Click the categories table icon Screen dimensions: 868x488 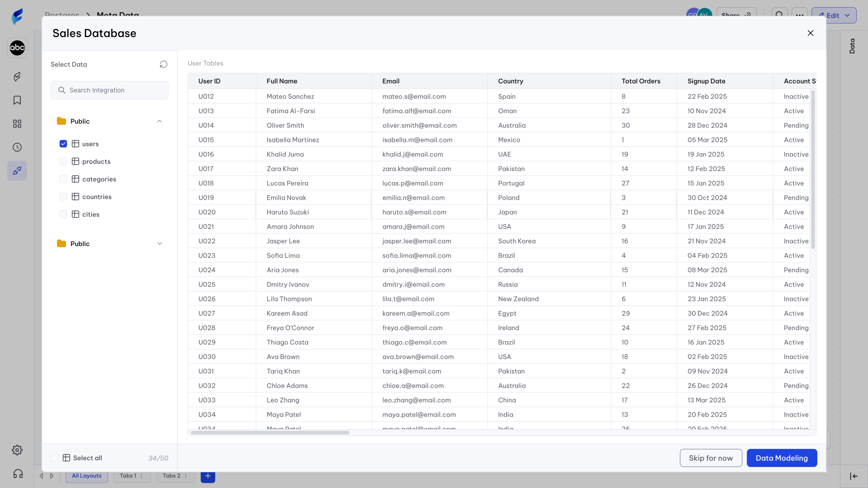(x=75, y=179)
